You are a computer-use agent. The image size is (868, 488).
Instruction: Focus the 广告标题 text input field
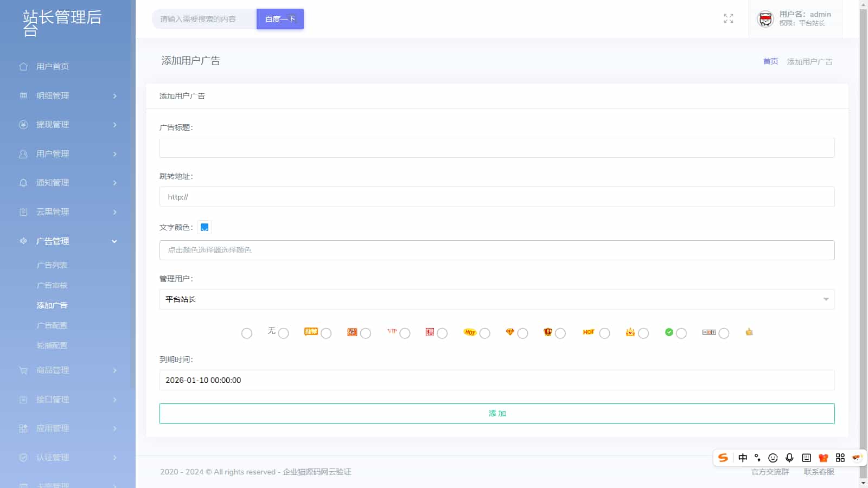point(496,148)
